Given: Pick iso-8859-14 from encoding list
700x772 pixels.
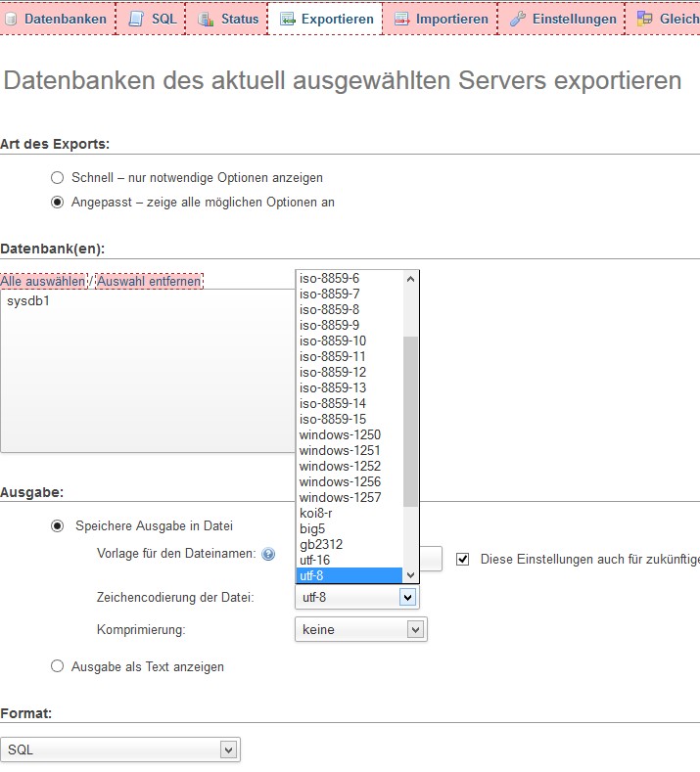Looking at the screenshot, I should 350,404.
